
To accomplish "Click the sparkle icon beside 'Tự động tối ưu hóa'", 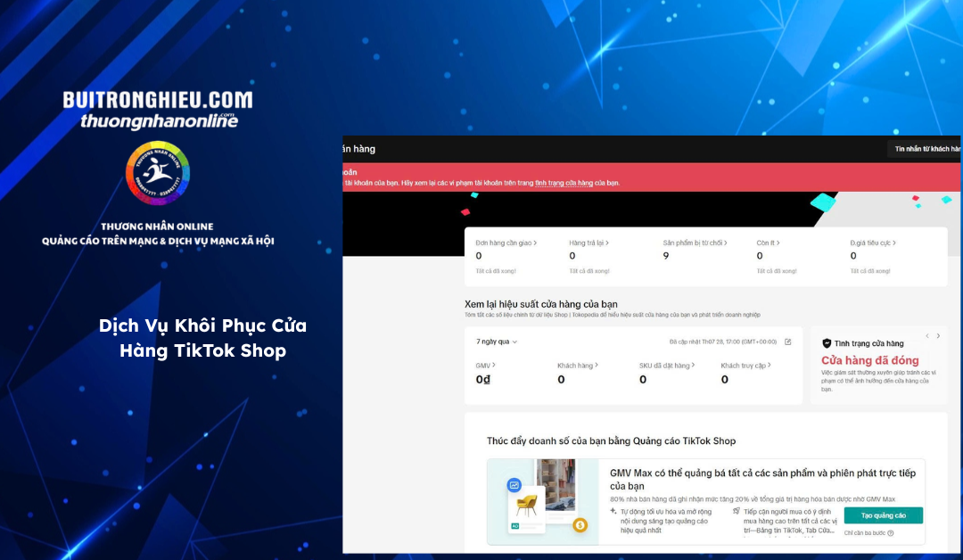I will [613, 511].
